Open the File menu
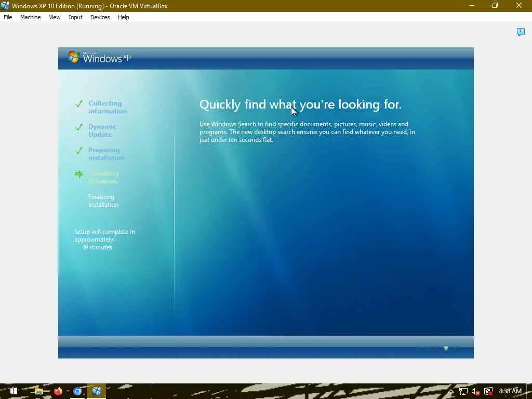Screen dimensions: 532x399 click(x=8, y=17)
